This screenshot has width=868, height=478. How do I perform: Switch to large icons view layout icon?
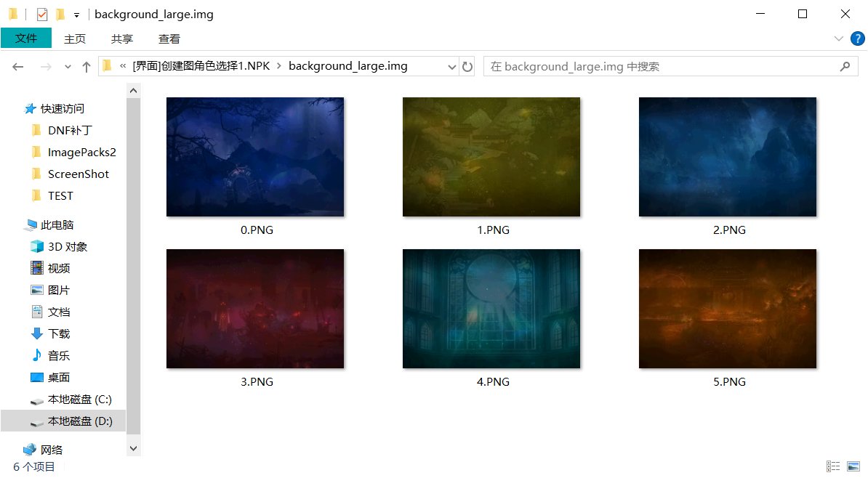pos(853,466)
